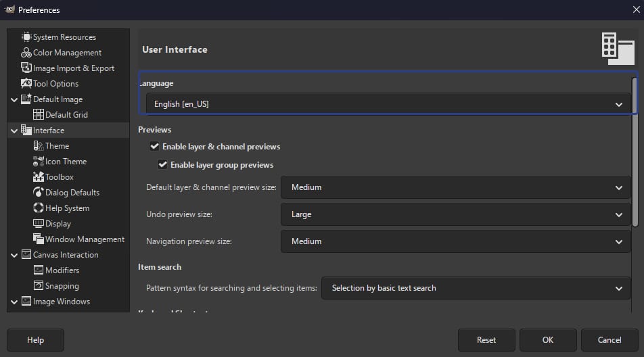The height and width of the screenshot is (357, 644).
Task: Click the Help button
Action: point(35,340)
